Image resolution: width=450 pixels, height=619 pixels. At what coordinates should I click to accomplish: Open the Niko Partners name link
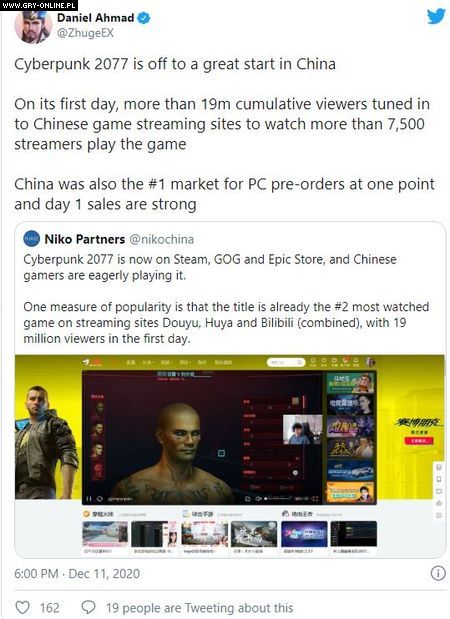click(x=84, y=239)
